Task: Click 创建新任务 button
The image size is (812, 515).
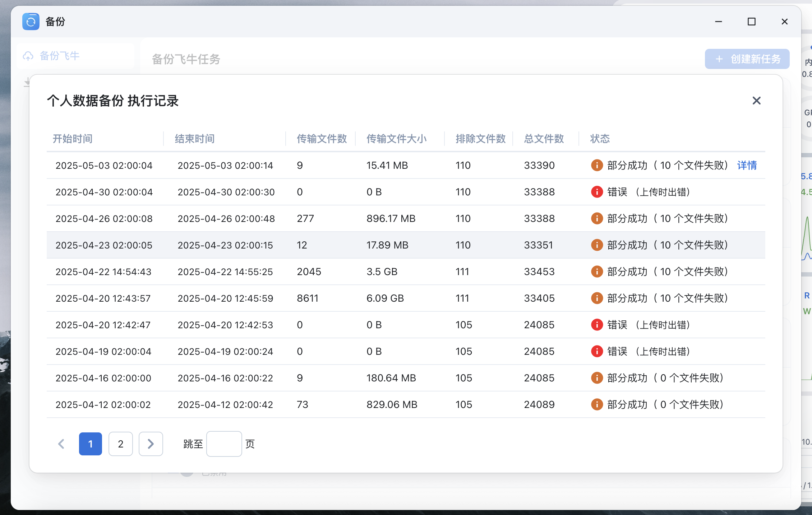Action: tap(747, 59)
